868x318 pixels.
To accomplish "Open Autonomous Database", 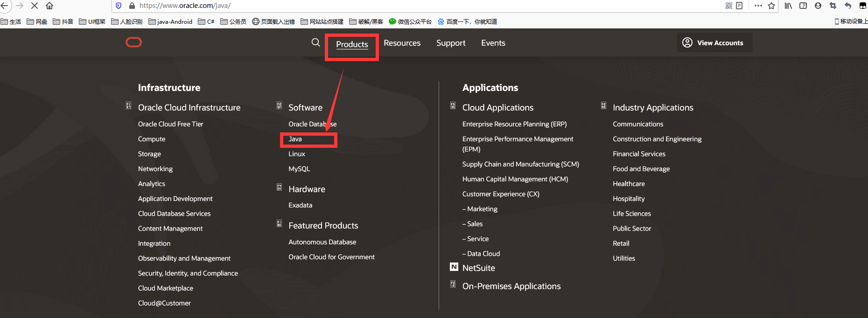I will [322, 242].
